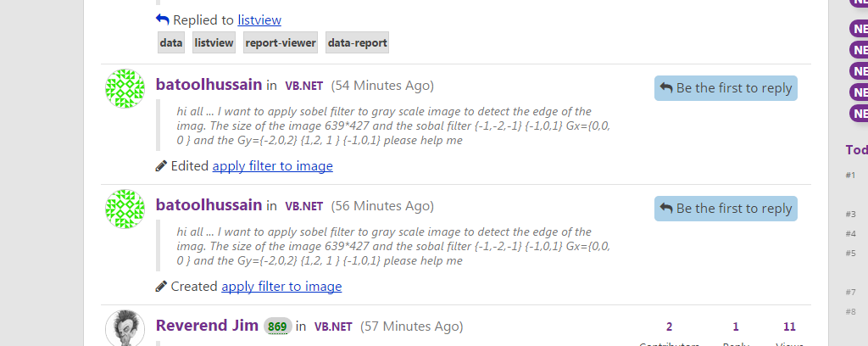This screenshot has width=868, height=346.
Task: Click pencil icon beside Edited label
Action: tap(161, 165)
